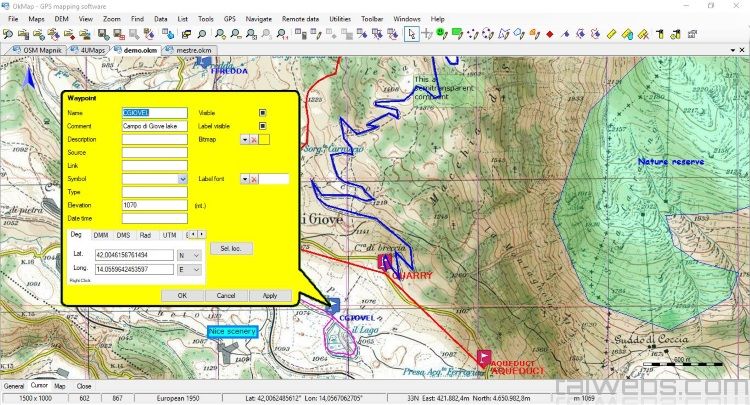Clear label font with red X
The height and width of the screenshot is (405, 750).
254,179
